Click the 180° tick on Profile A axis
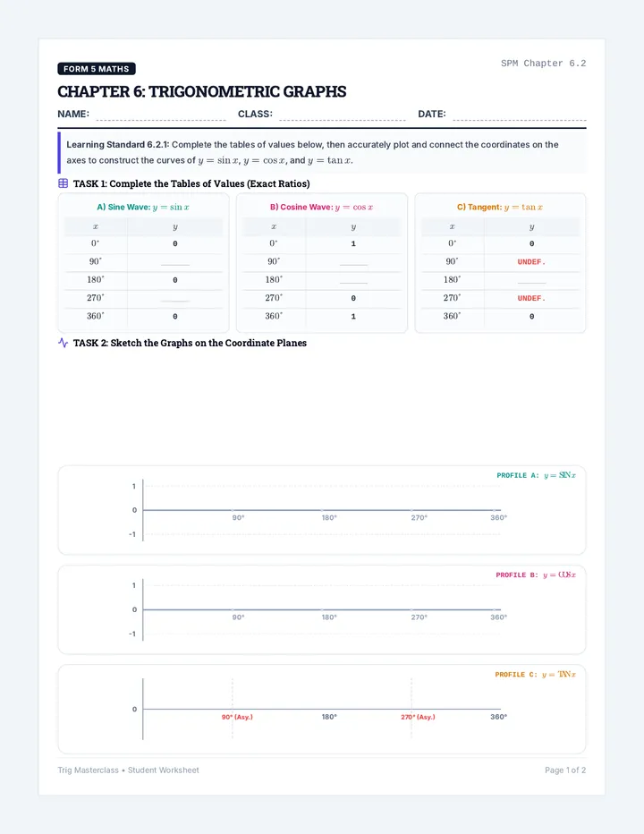Viewport: 644px width, 834px height. 329,517
